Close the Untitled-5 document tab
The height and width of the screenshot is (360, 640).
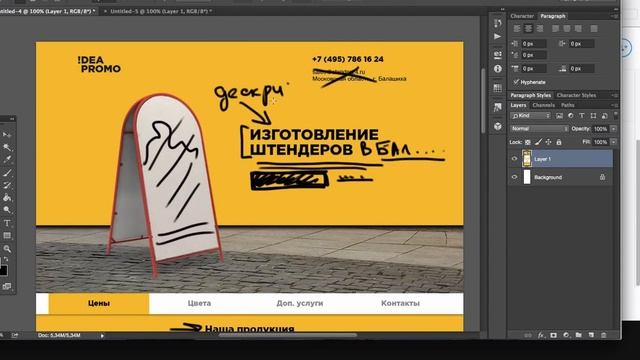click(105, 11)
